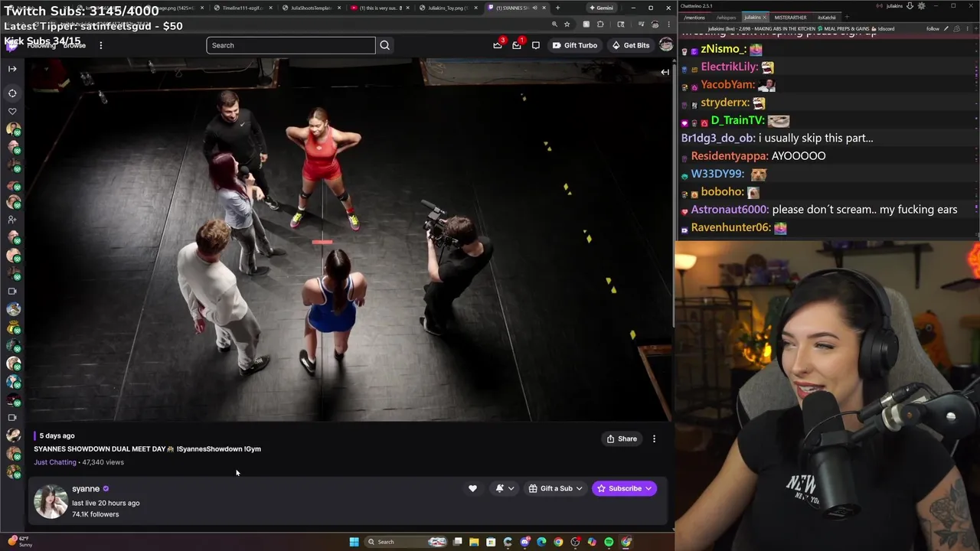The image size is (980, 551).
Task: Click the Get Bits button
Action: tap(630, 45)
